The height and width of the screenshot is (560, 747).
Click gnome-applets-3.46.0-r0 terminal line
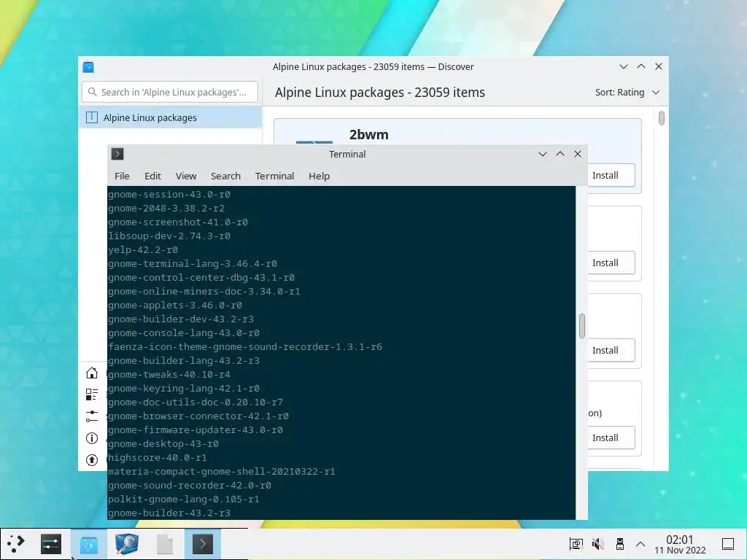[x=175, y=306]
